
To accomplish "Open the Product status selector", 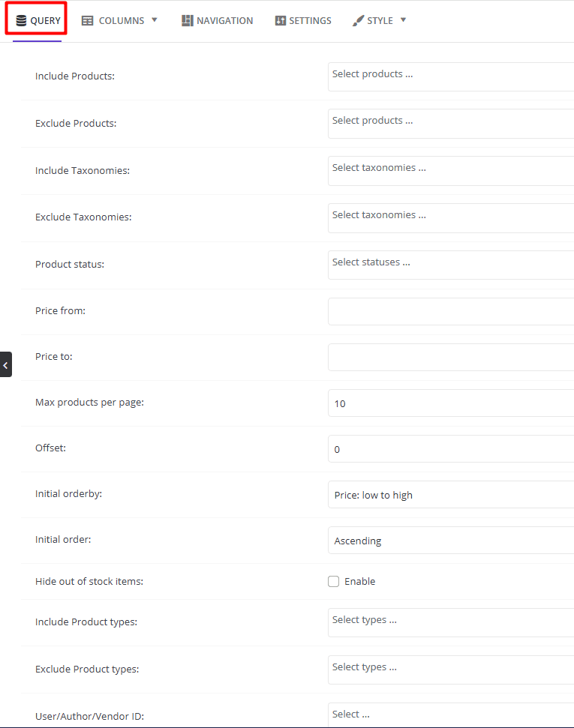I will [x=450, y=265].
